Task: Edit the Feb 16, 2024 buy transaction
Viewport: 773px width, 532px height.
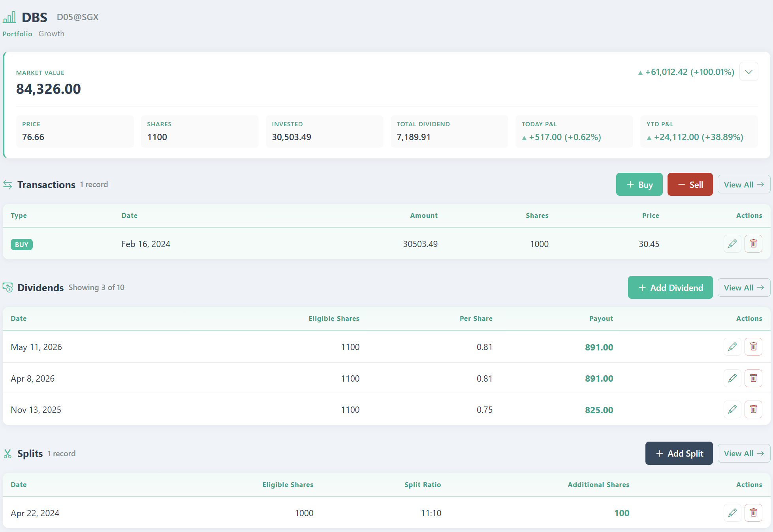Action: click(x=732, y=244)
